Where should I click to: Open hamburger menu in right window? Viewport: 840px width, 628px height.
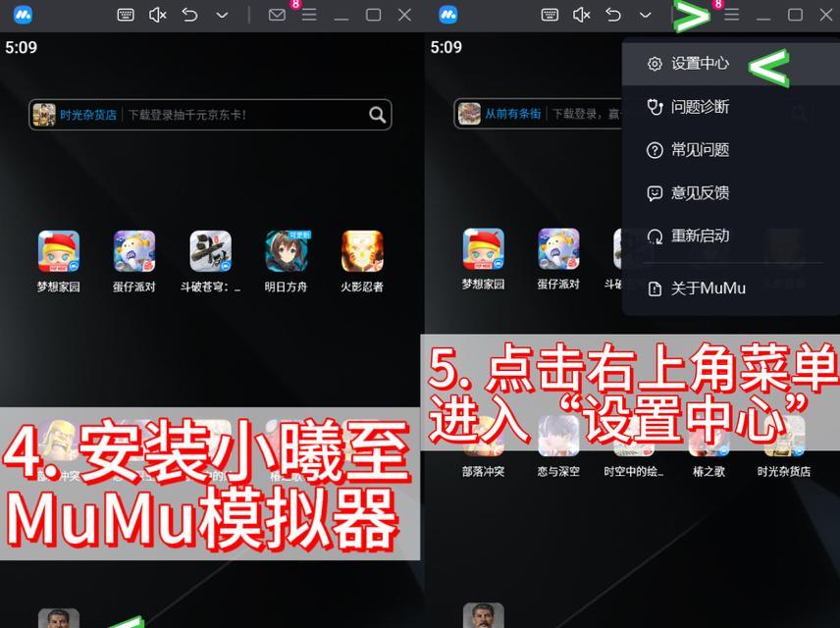click(732, 15)
